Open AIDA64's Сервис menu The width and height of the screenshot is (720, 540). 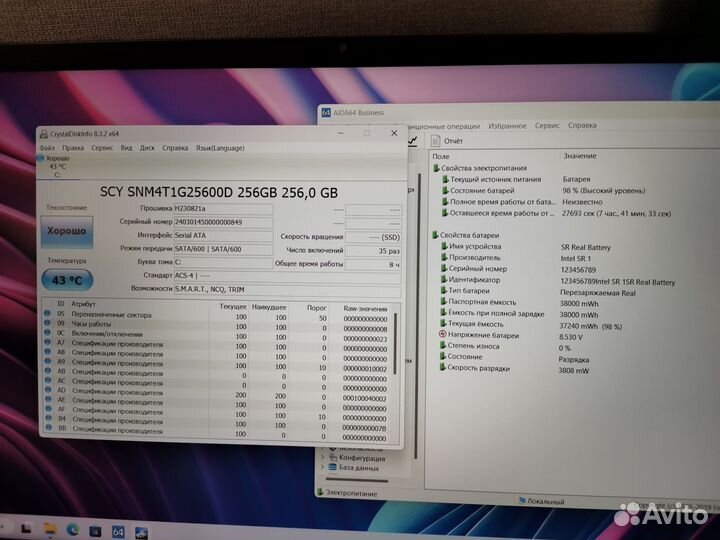pos(547,125)
